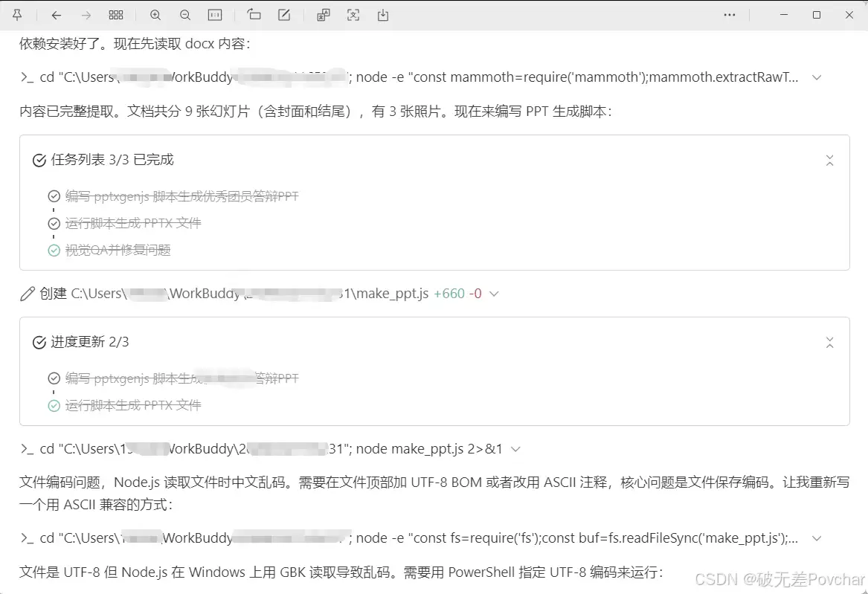Expand the node make_ppt.js 2>&1 command
Viewport: 868px width, 594px height.
tap(516, 449)
